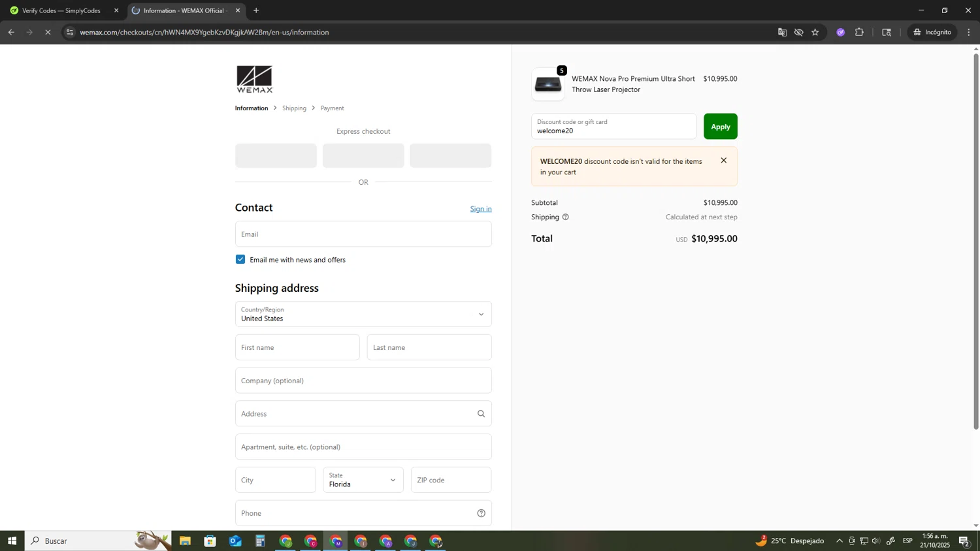The image size is (980, 551).
Task: Focus the ZIP code field
Action: tap(451, 480)
